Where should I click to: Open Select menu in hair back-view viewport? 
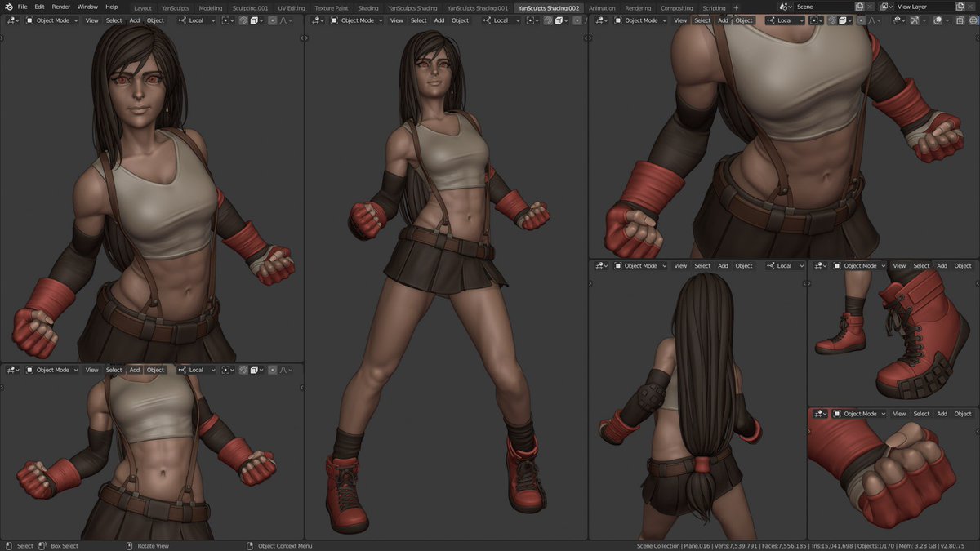coord(702,265)
